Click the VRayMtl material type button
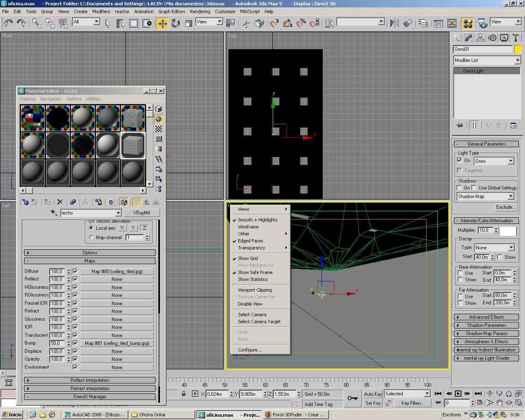 [142, 213]
